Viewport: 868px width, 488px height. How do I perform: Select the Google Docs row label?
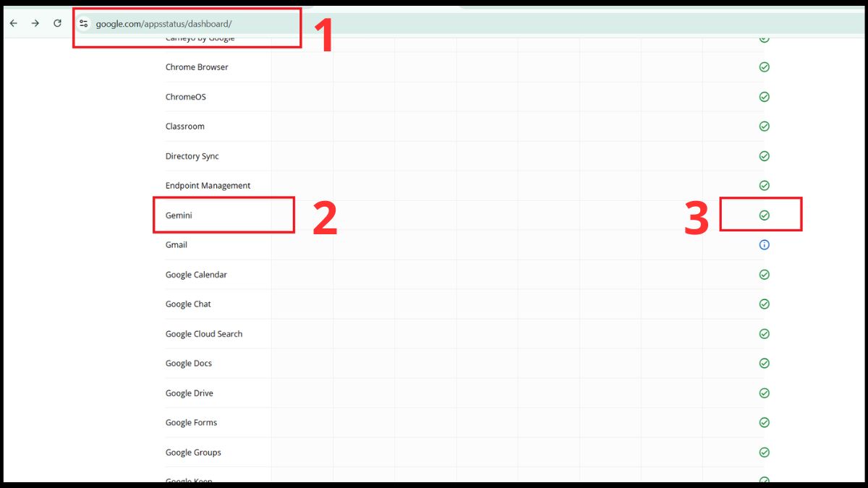click(x=189, y=364)
